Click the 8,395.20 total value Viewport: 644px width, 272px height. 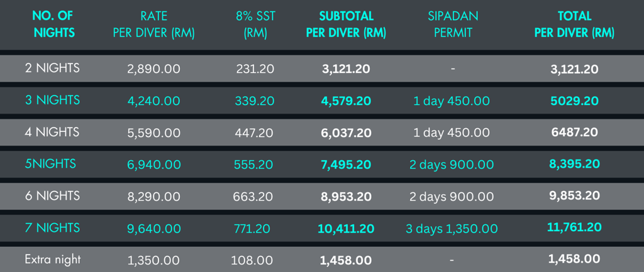574,164
